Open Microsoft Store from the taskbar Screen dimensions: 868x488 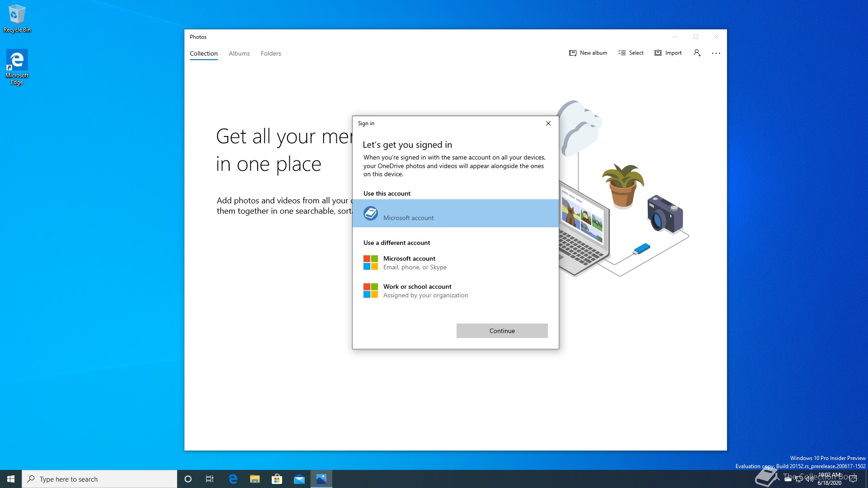pyautogui.click(x=277, y=479)
